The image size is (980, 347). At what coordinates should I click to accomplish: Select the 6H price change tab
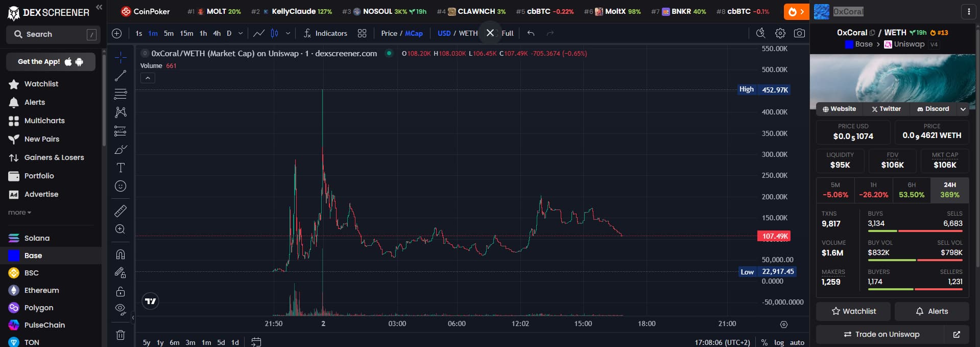912,190
